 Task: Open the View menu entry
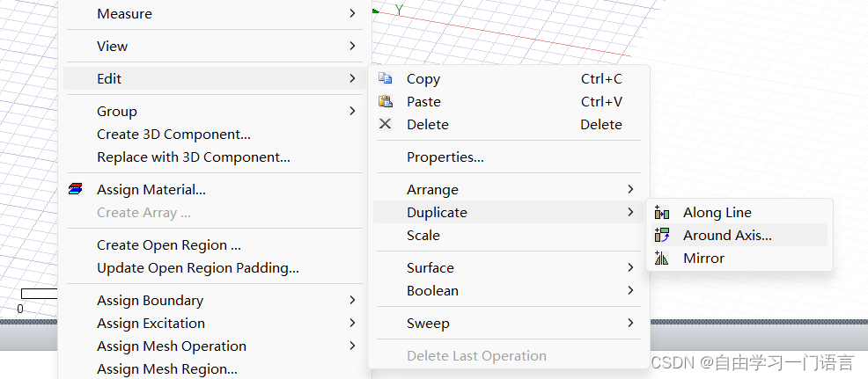tap(215, 46)
